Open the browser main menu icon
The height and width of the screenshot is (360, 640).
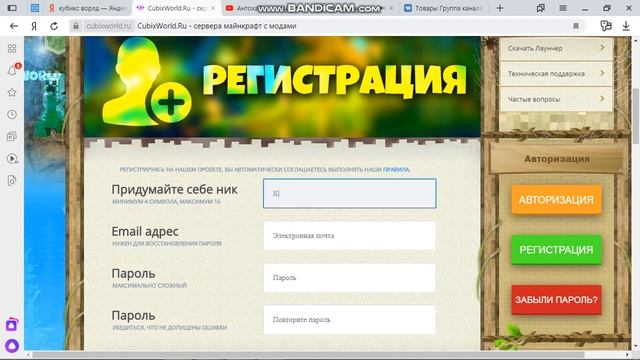tap(563, 8)
